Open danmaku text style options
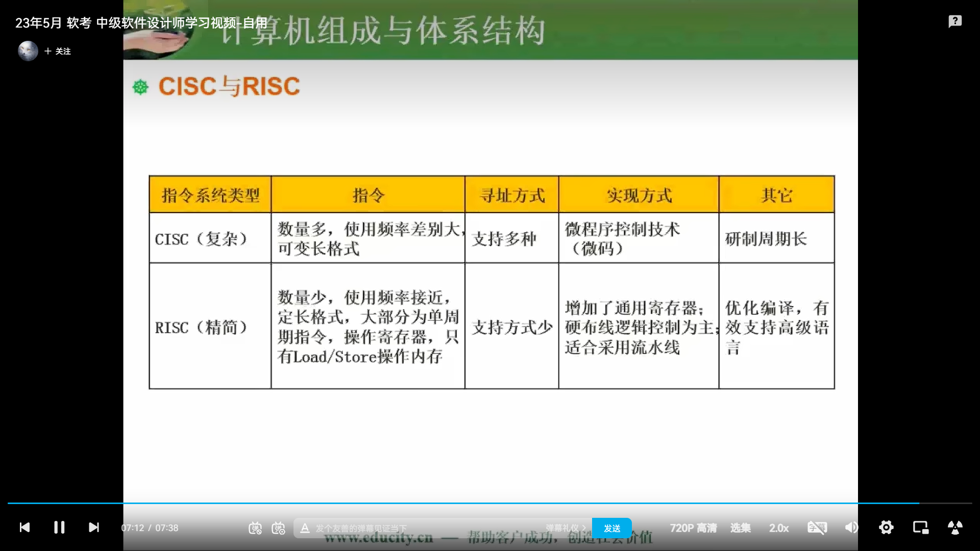The height and width of the screenshot is (551, 980). pyautogui.click(x=305, y=528)
